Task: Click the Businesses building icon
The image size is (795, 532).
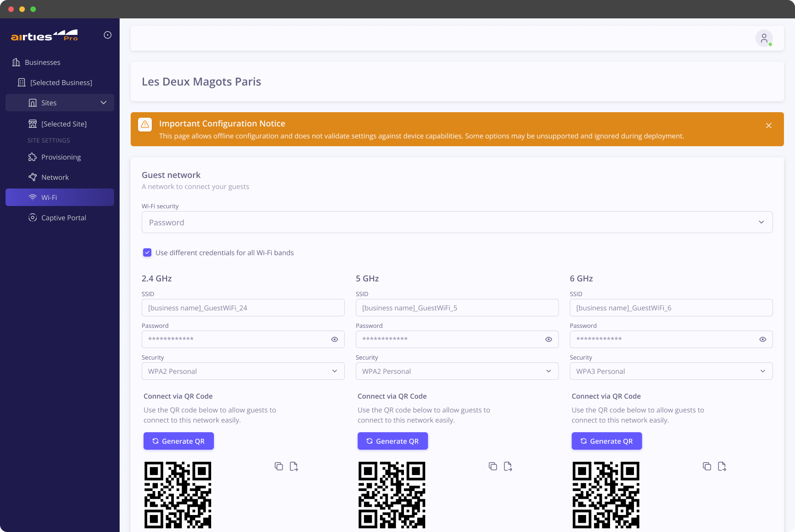Action: pyautogui.click(x=16, y=62)
